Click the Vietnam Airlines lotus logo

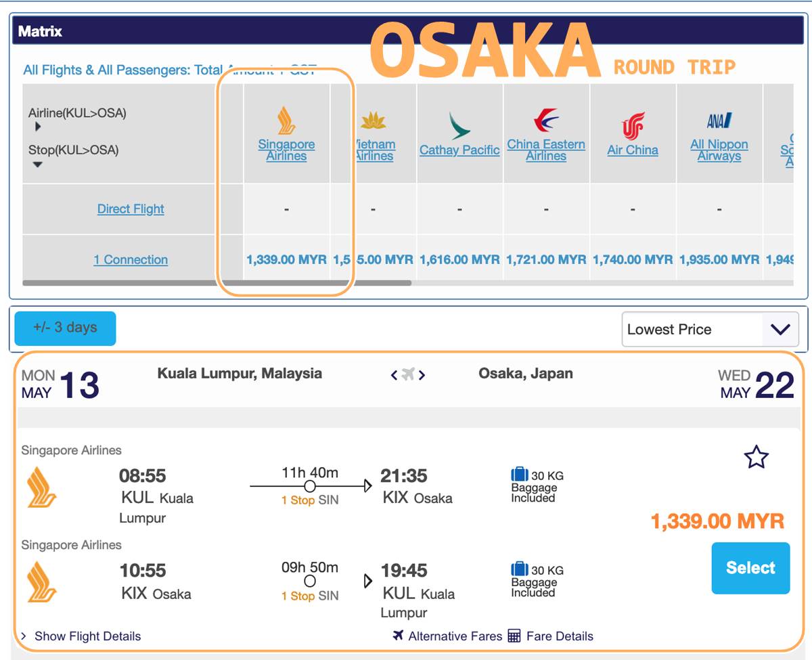[x=374, y=122]
